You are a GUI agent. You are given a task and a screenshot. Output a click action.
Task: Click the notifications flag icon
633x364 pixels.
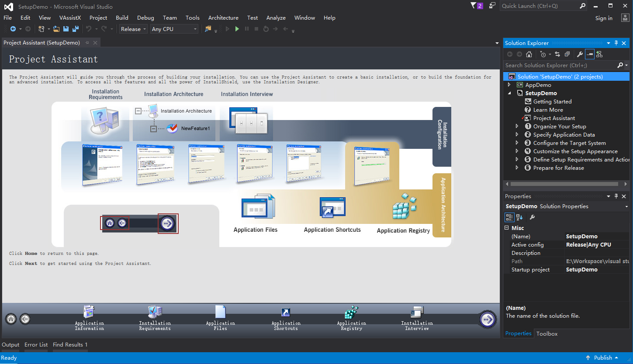pos(474,6)
